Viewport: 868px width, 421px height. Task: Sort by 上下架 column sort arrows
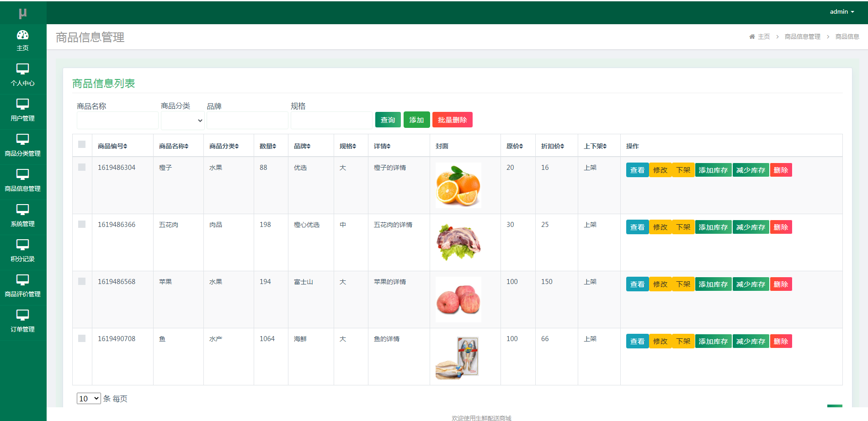[605, 146]
